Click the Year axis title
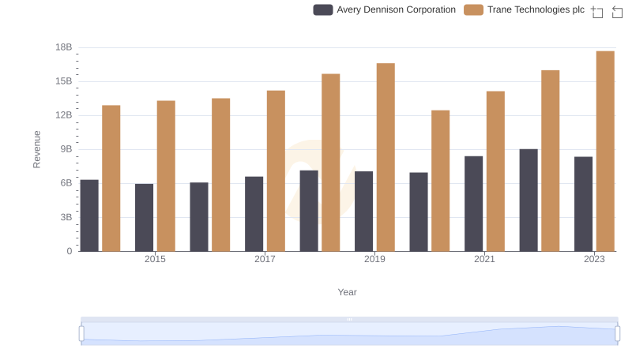Image resolution: width=632 pixels, height=364 pixels. (x=348, y=292)
